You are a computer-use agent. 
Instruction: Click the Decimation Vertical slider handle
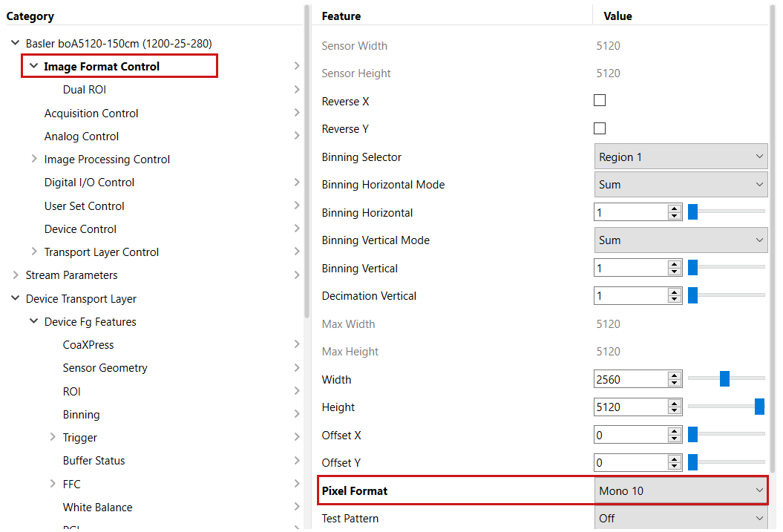click(x=692, y=295)
